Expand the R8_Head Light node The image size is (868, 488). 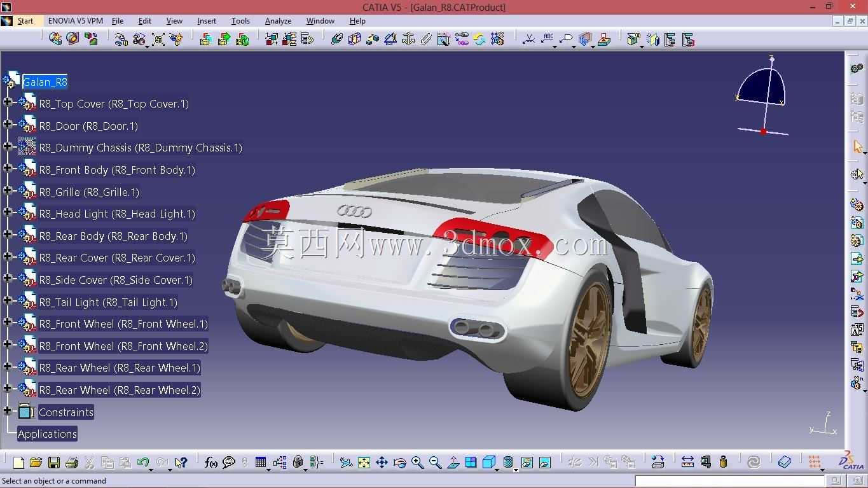[x=8, y=212]
